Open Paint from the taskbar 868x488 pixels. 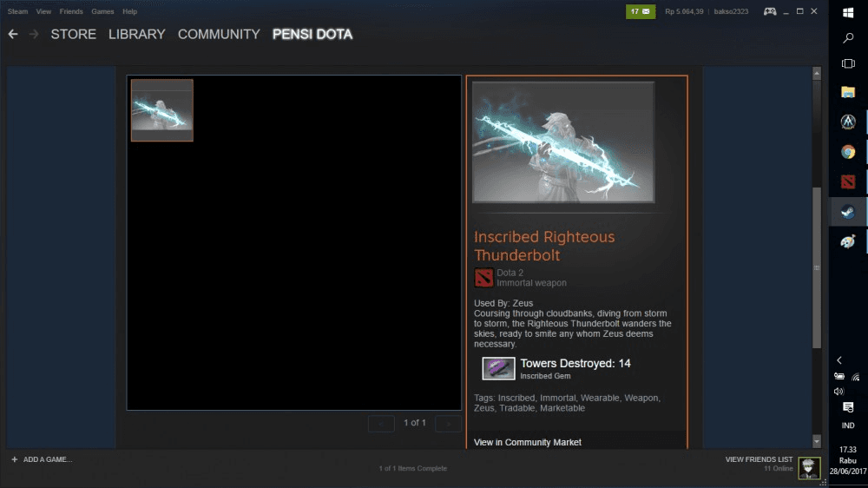point(847,241)
